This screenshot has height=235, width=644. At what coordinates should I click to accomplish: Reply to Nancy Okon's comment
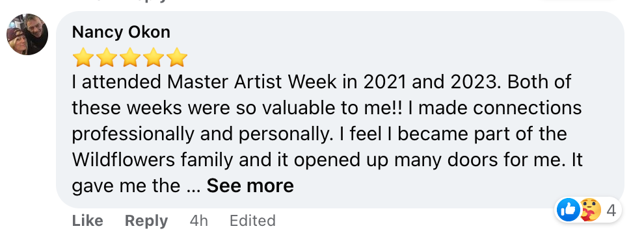coord(146,221)
